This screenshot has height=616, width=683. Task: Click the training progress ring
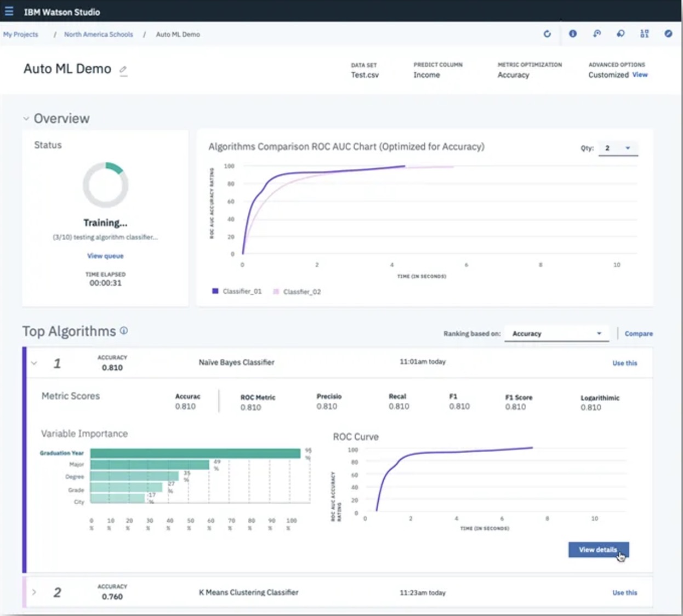pos(105,185)
